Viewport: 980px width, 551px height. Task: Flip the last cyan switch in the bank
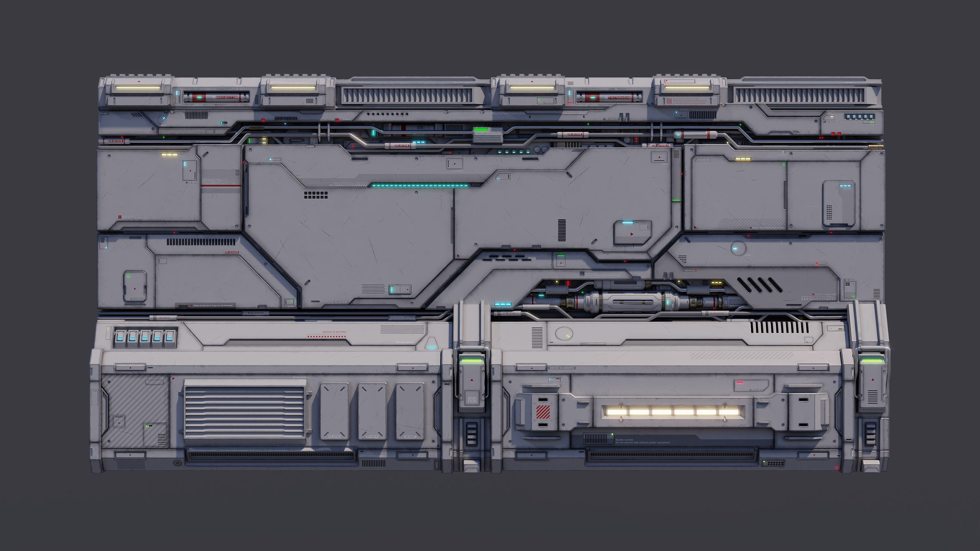170,336
